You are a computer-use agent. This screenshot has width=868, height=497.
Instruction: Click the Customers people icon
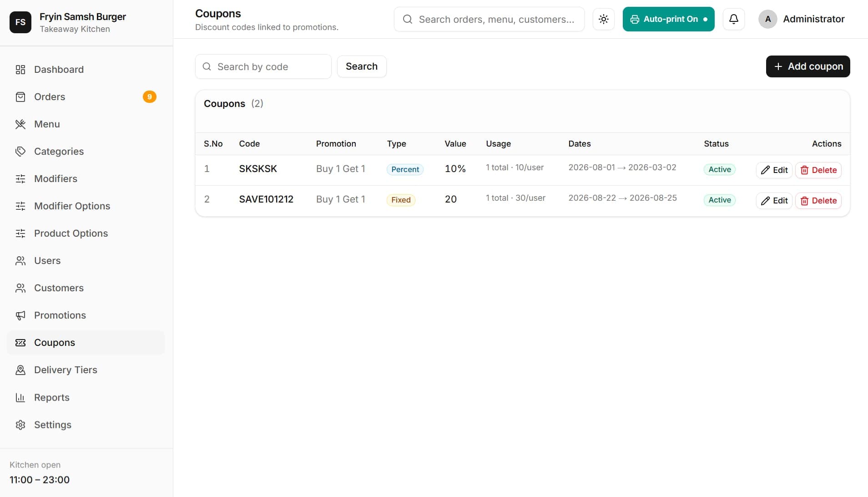(x=20, y=288)
